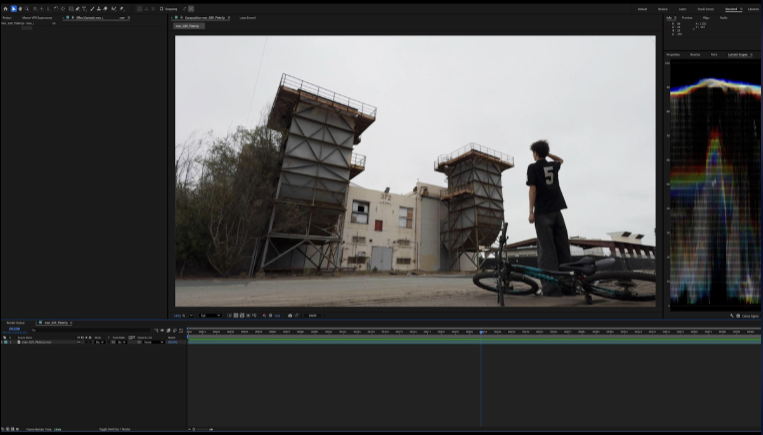Switch to the Learn workspace
Screen dimensions: 763x435
[x=682, y=9]
